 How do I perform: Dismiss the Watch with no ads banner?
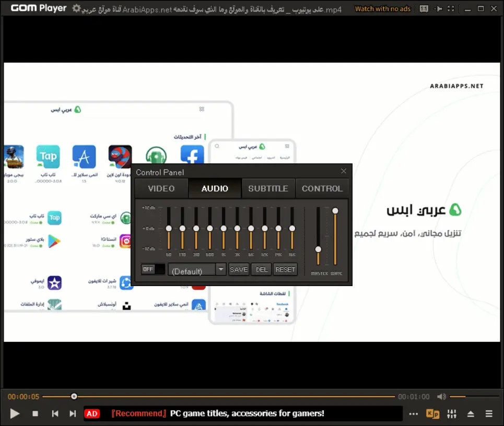tap(382, 8)
